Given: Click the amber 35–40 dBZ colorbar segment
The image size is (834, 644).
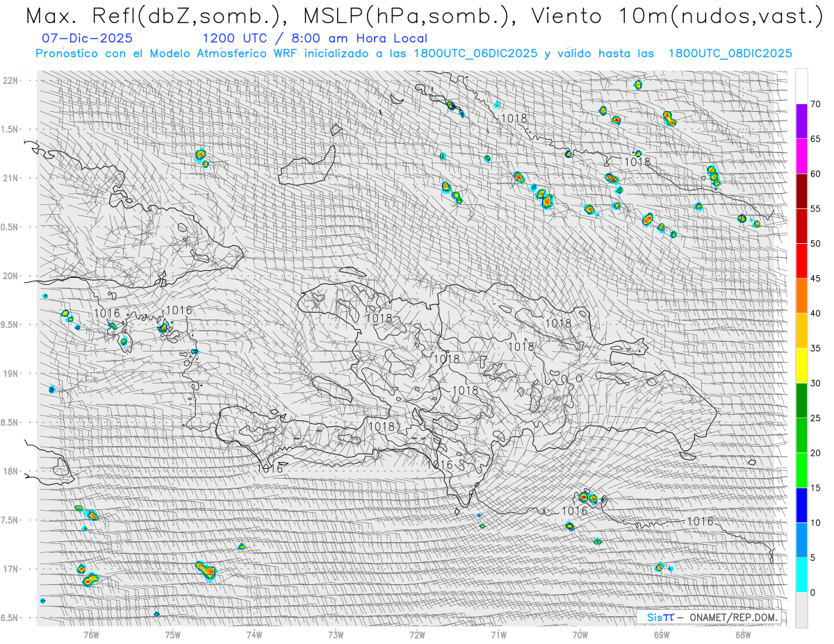Looking at the screenshot, I should pos(801,331).
